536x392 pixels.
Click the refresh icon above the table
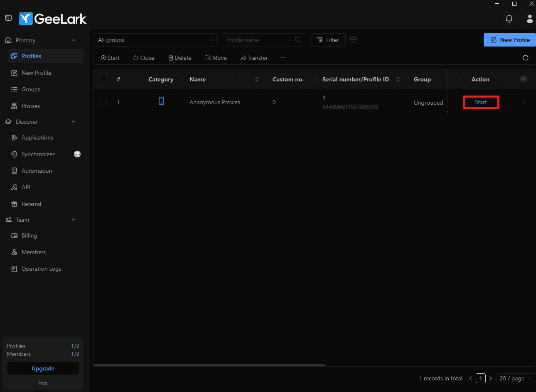point(525,58)
